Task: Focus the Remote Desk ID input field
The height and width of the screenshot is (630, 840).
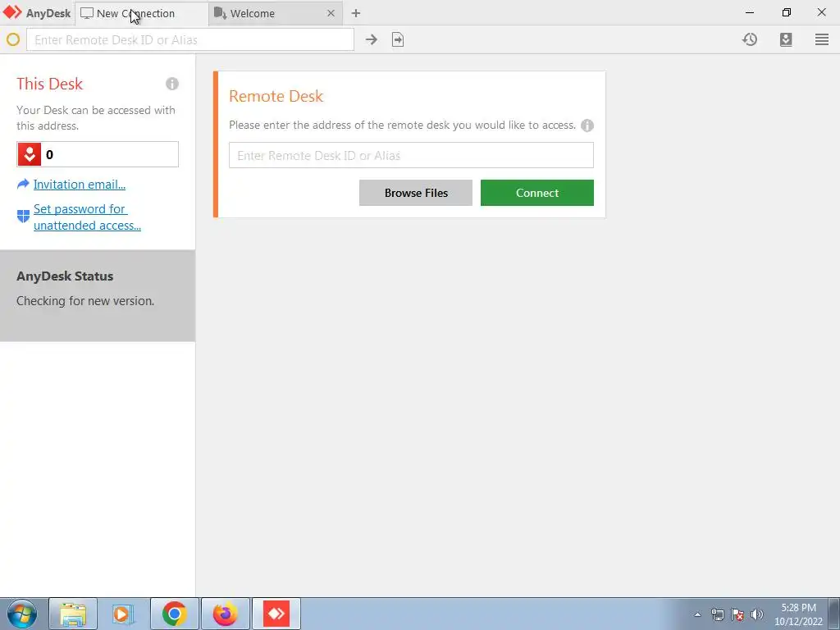Action: click(412, 155)
